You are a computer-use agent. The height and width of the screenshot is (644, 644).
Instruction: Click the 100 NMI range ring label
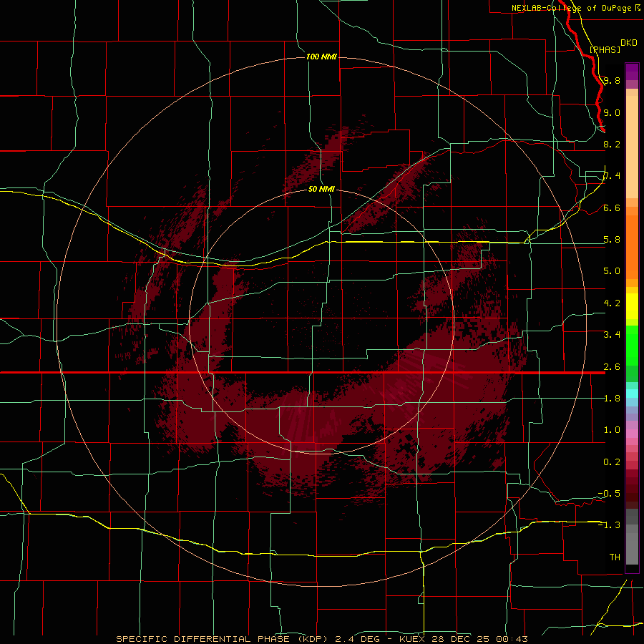[x=321, y=57]
